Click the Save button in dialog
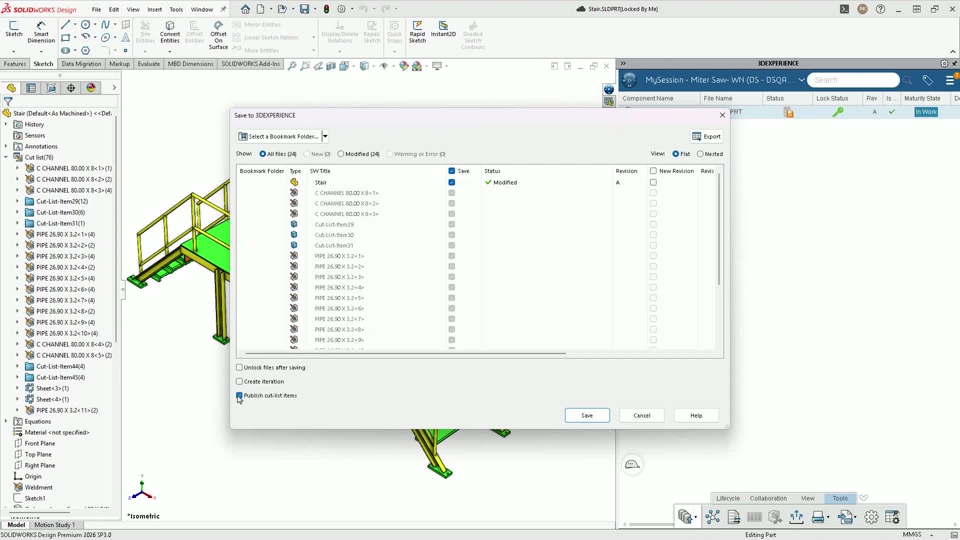The width and height of the screenshot is (960, 540). (x=587, y=415)
